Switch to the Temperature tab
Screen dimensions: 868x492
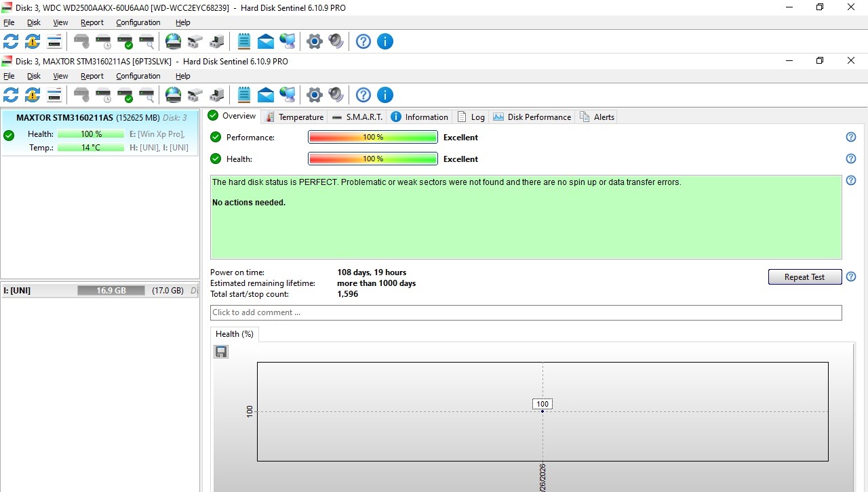pos(294,117)
